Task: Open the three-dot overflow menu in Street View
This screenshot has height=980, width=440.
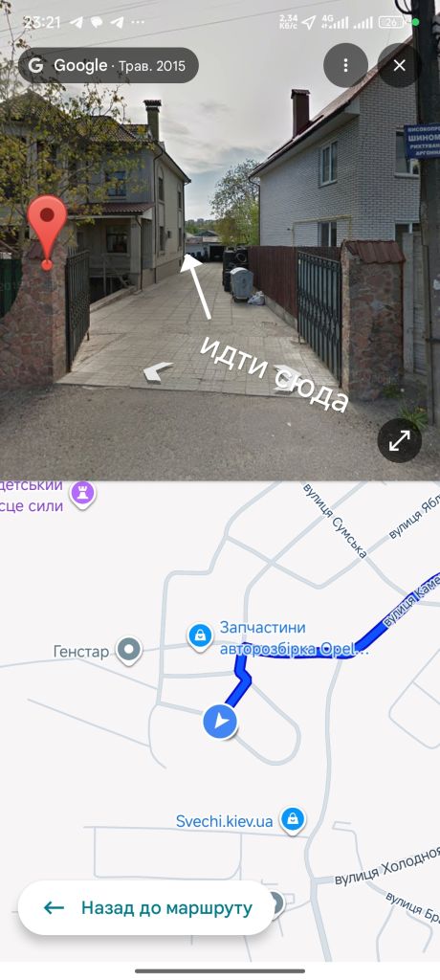Action: pyautogui.click(x=345, y=65)
